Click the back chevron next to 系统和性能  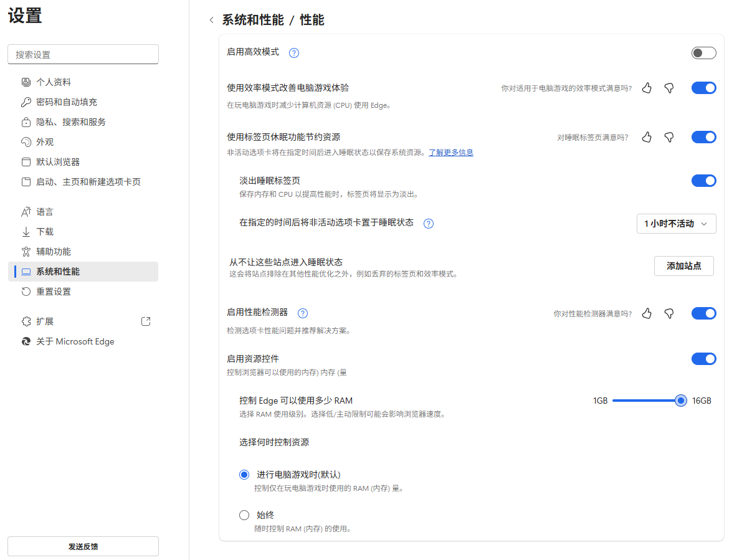point(211,21)
